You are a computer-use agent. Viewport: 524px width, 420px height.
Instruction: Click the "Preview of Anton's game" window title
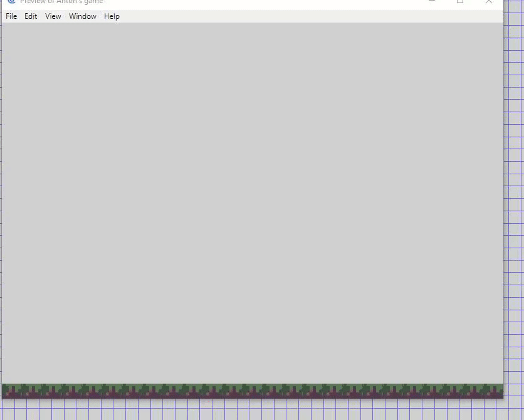pyautogui.click(x=61, y=2)
